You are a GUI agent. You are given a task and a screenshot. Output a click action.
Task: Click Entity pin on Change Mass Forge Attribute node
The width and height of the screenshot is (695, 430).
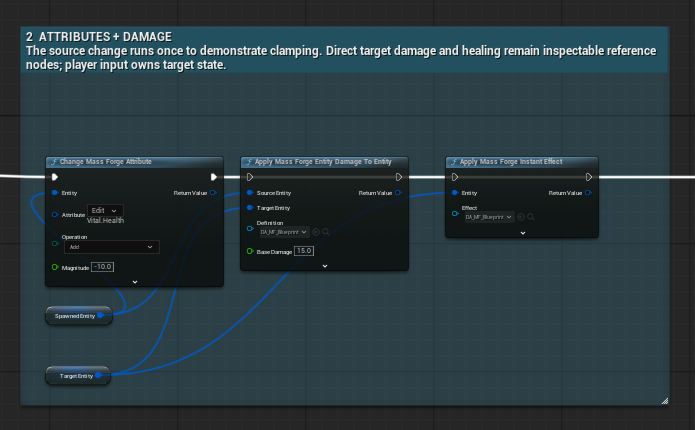(x=55, y=193)
